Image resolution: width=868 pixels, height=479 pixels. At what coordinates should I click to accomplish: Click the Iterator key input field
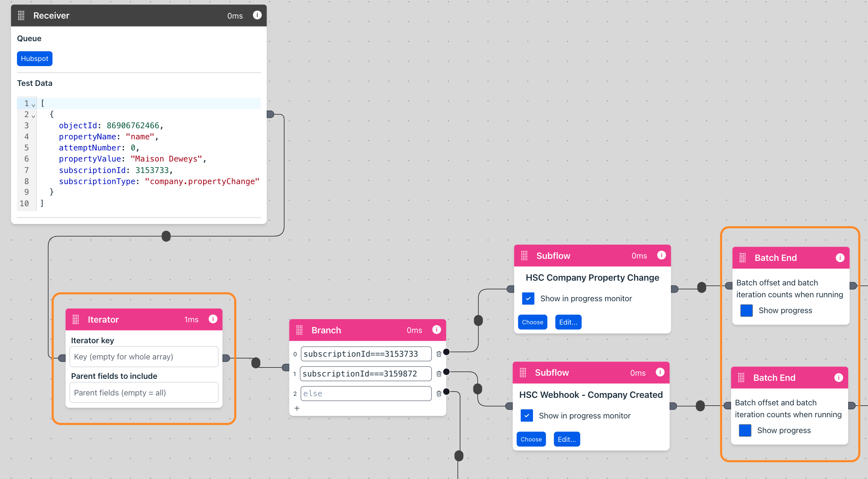(x=144, y=356)
